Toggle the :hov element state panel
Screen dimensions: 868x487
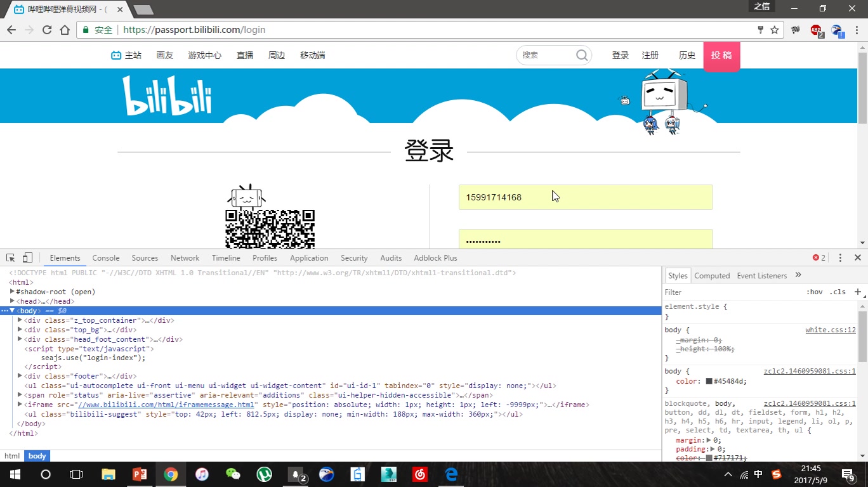(x=814, y=292)
